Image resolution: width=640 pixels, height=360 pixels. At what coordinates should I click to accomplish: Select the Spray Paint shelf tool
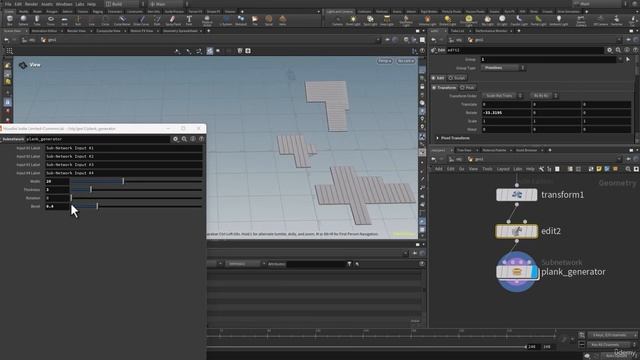173,20
